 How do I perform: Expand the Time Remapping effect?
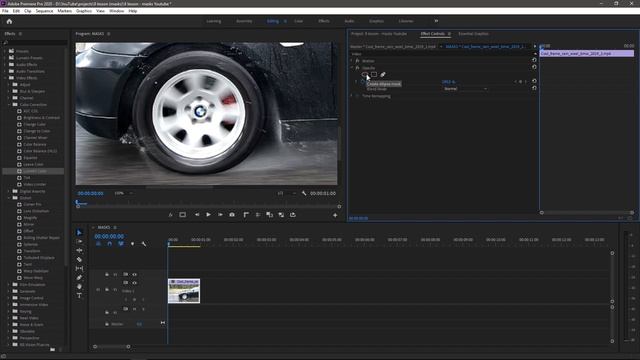tap(352, 96)
